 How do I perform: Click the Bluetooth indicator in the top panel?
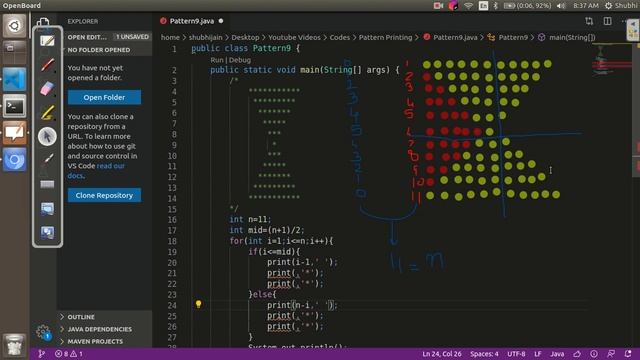tap(495, 6)
